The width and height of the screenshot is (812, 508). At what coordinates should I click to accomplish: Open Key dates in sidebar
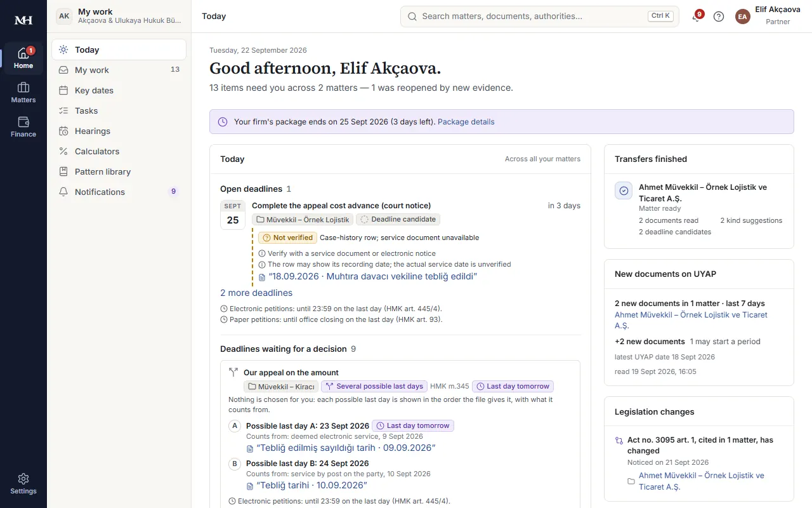[119, 90]
